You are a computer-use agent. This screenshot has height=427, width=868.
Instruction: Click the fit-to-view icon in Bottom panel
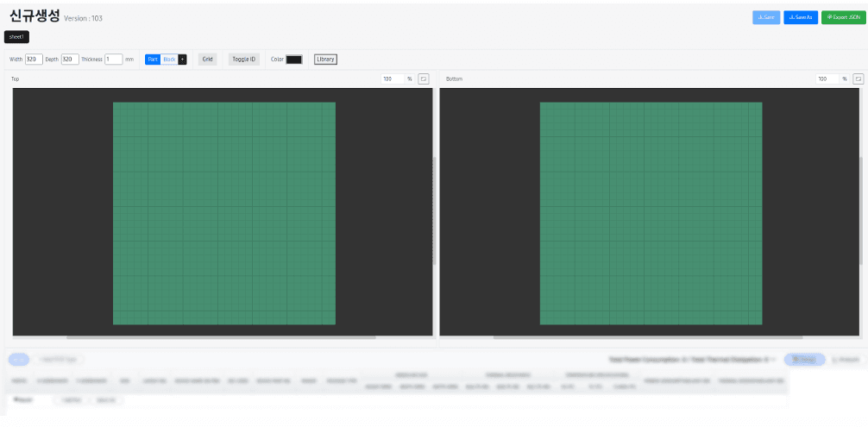point(858,78)
